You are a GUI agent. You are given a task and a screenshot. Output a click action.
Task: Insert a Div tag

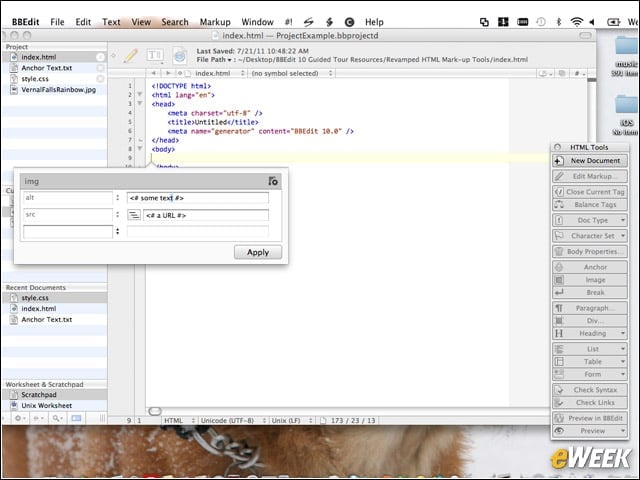[590, 320]
